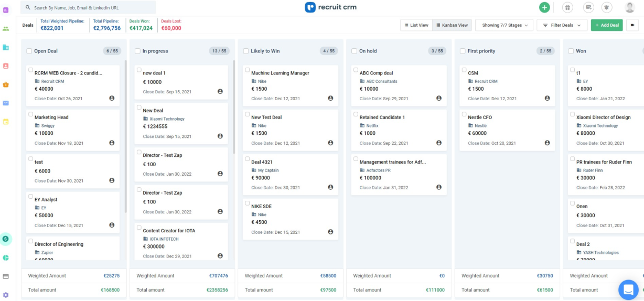Click the In progress column scrollbar
This screenshot has height=301, width=644.
tap(234, 106)
